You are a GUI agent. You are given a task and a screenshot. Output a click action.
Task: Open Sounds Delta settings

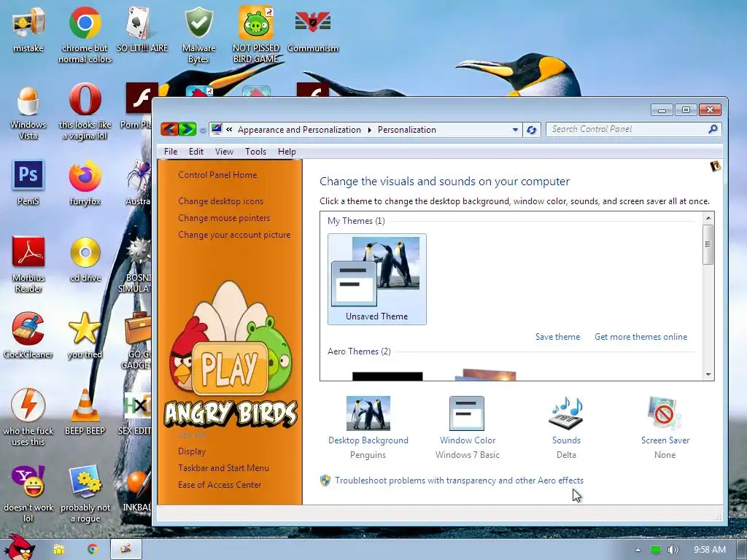(x=566, y=427)
